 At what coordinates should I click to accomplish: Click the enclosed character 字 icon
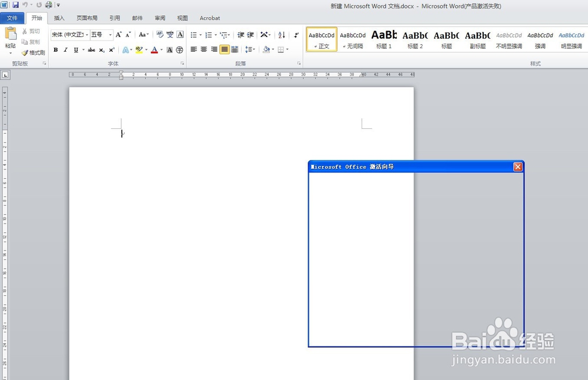click(x=179, y=49)
